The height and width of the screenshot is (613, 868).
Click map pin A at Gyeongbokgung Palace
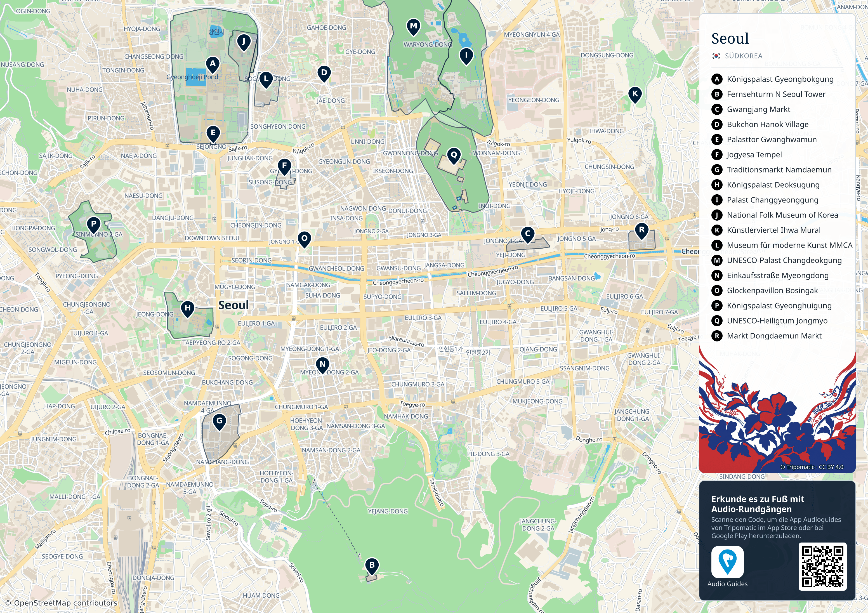point(213,65)
